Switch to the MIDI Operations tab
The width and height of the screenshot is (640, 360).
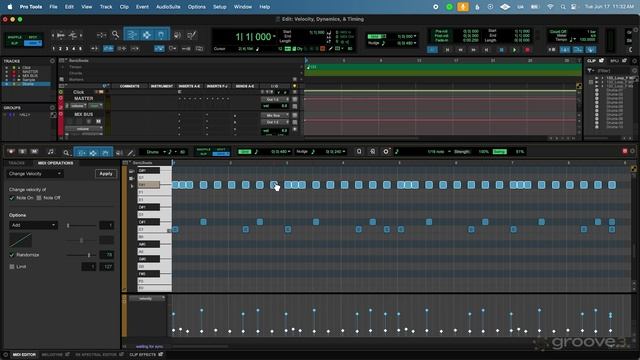[x=56, y=163]
